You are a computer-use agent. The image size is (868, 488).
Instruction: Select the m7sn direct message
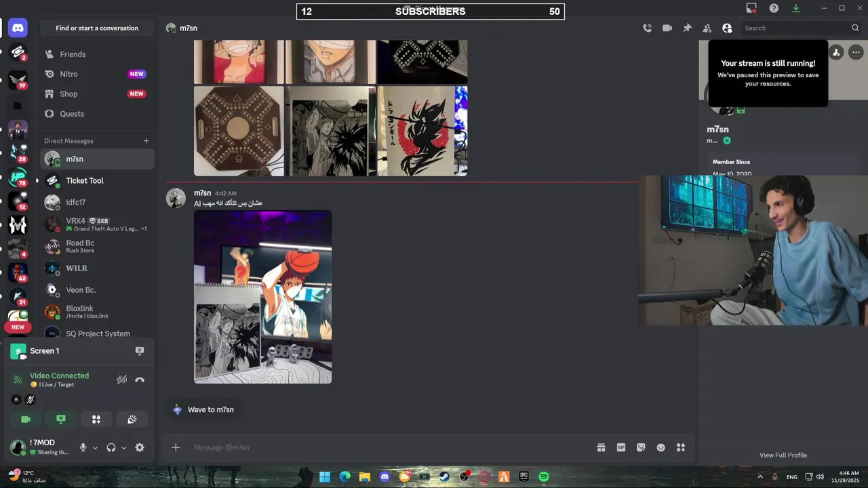click(97, 159)
